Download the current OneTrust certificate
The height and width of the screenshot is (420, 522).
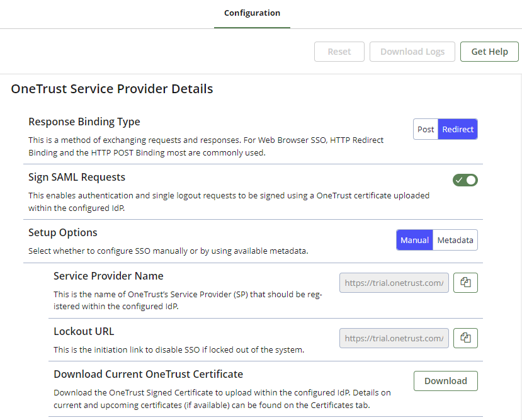tap(445, 381)
